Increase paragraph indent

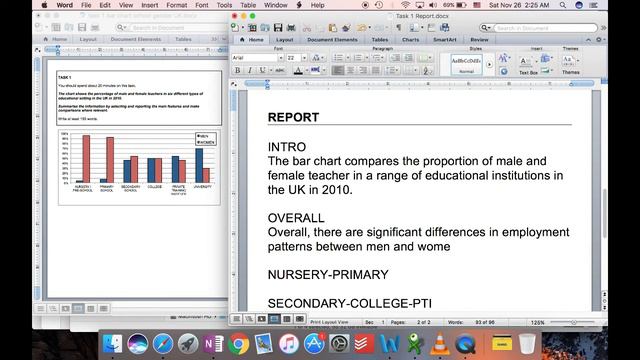(408, 58)
